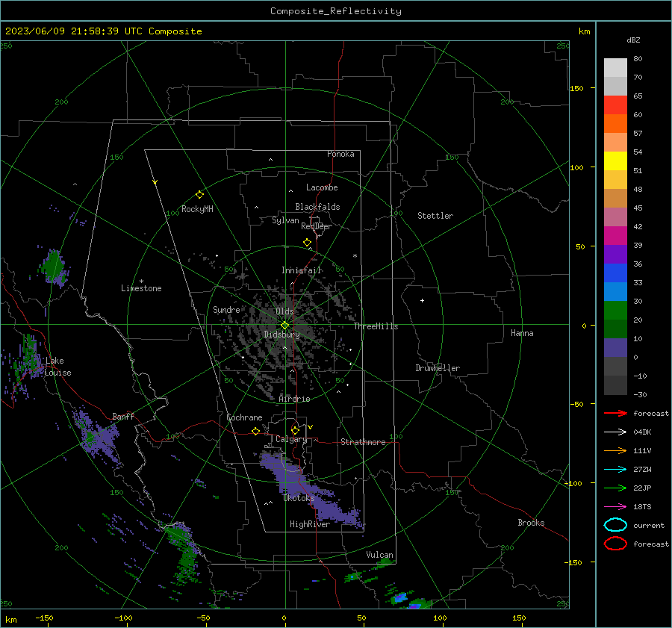Image resolution: width=672 pixels, height=628 pixels.
Task: Click the red forecast arrow in legend
Action: click(x=615, y=413)
